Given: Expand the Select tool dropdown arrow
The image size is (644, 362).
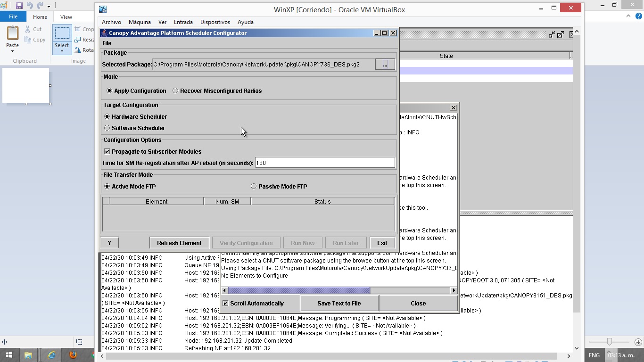Looking at the screenshot, I should coord(62,51).
